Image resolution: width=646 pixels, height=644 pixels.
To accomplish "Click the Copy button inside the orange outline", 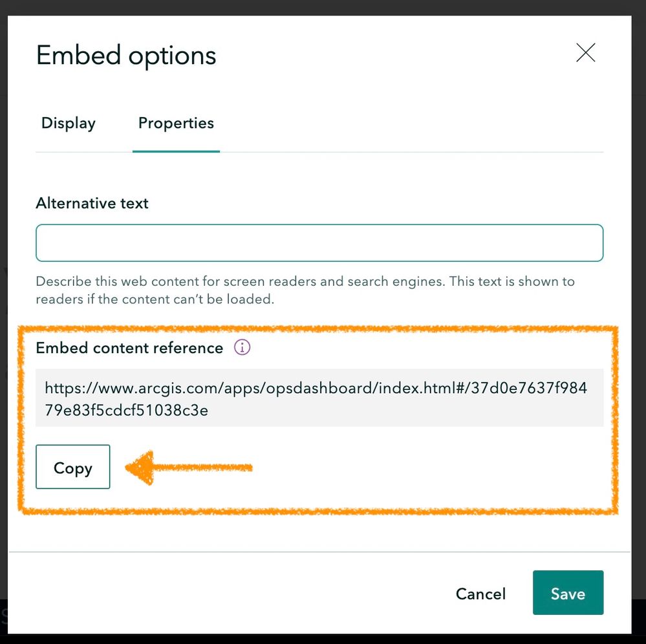I will coord(72,467).
